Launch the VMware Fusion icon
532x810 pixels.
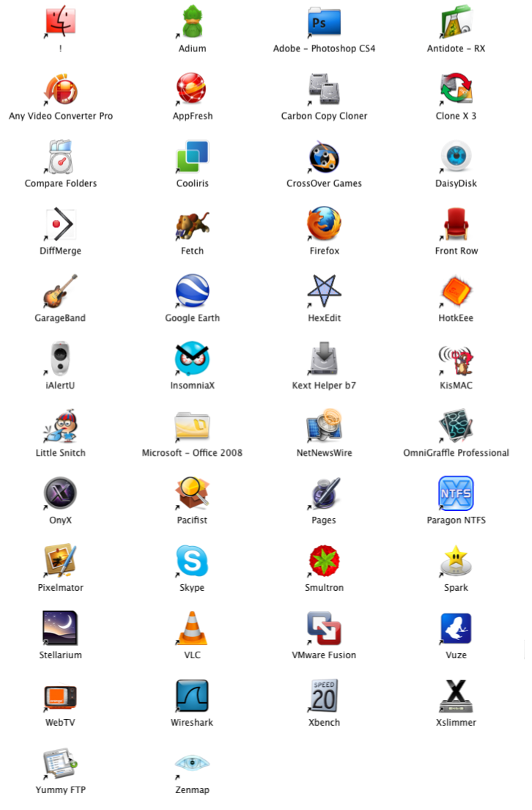(324, 628)
